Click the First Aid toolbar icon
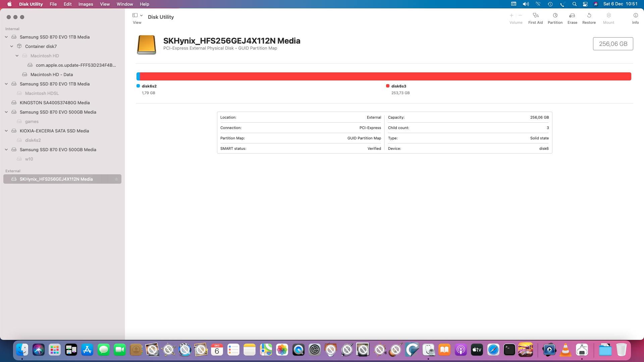644x362 pixels. coord(535,15)
